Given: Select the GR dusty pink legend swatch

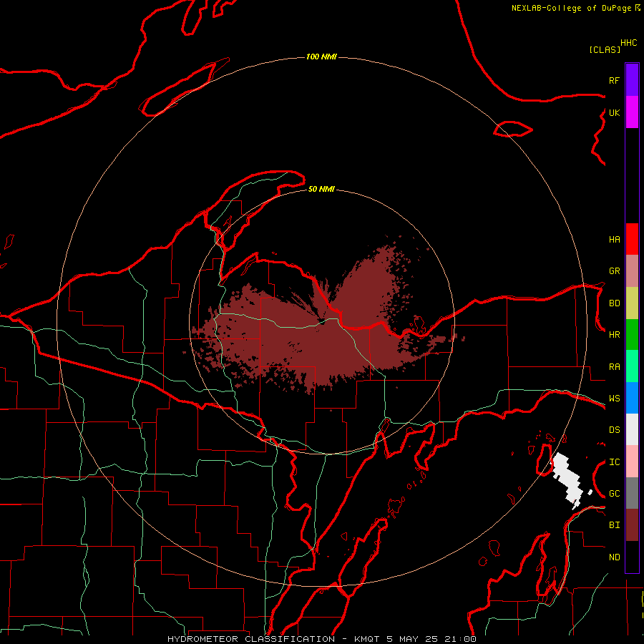Looking at the screenshot, I should (632, 271).
